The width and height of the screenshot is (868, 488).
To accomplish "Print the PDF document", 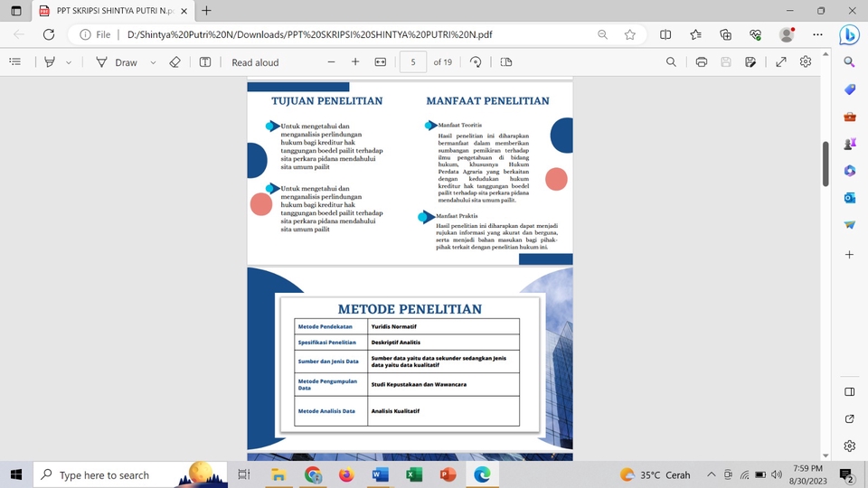I will 702,62.
